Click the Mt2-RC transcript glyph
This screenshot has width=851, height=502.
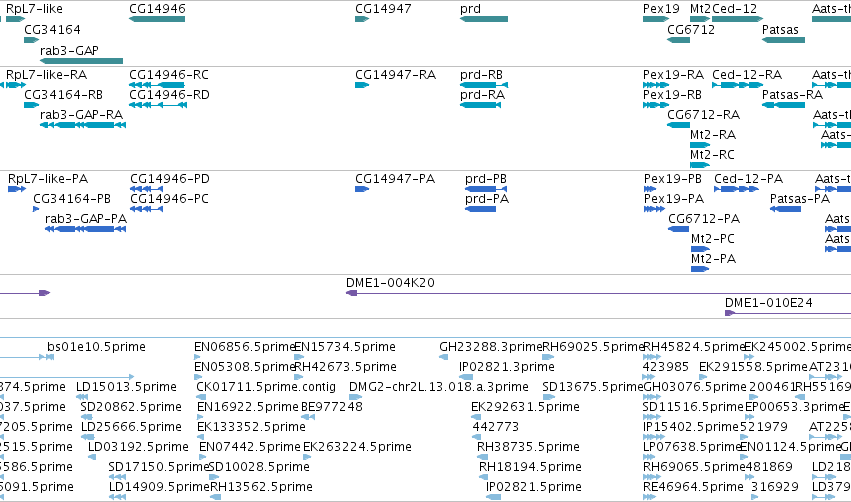[x=700, y=165]
